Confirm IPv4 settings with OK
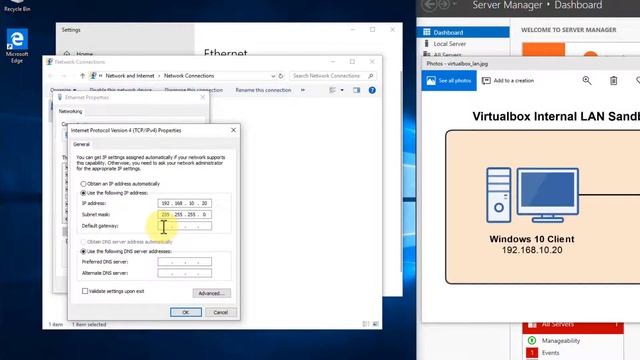This screenshot has height=360, width=640. 186,312
